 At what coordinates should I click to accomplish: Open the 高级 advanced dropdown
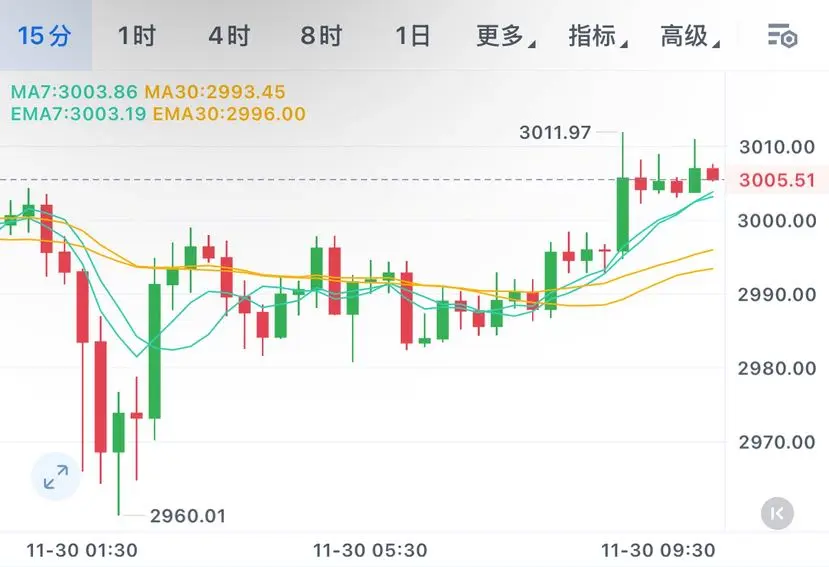tap(690, 36)
